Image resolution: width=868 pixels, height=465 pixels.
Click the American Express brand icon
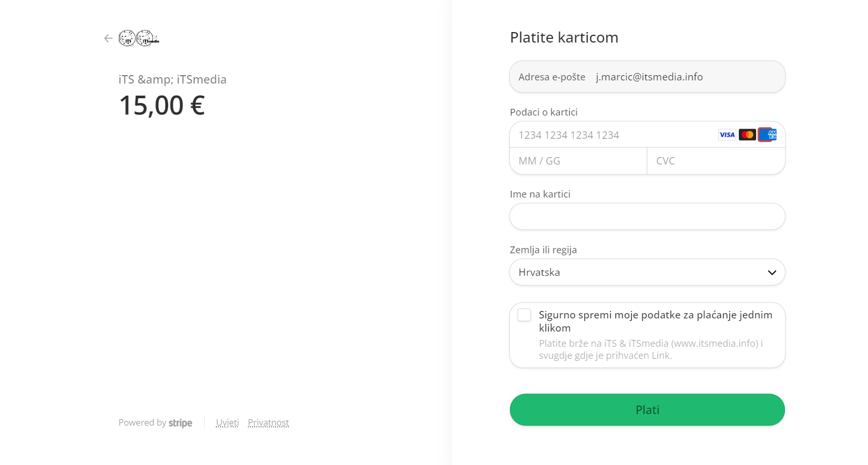[x=768, y=135]
